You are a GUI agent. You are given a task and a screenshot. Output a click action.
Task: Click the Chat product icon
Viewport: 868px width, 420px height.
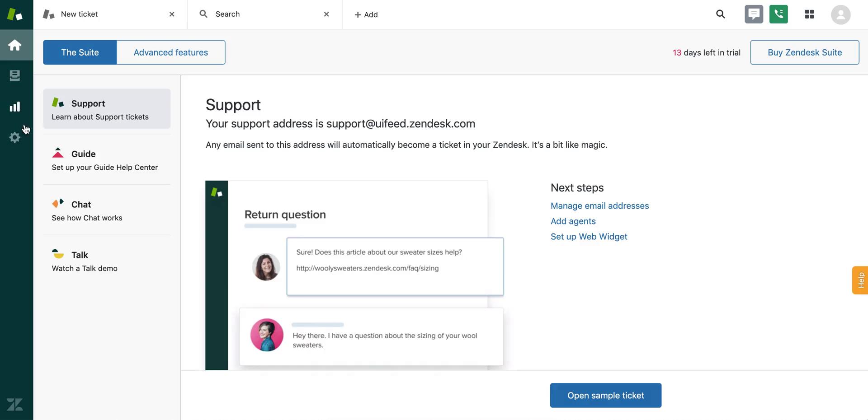[58, 203]
